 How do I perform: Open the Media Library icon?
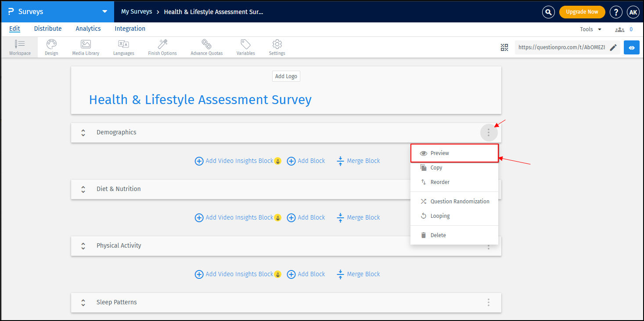[85, 47]
